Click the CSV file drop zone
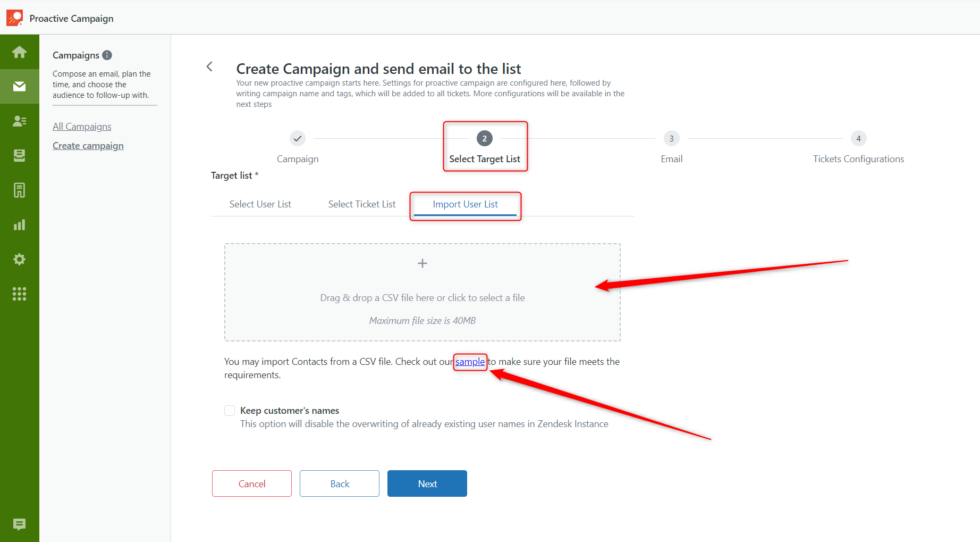Screen dimensions: 980x542 coord(423,293)
